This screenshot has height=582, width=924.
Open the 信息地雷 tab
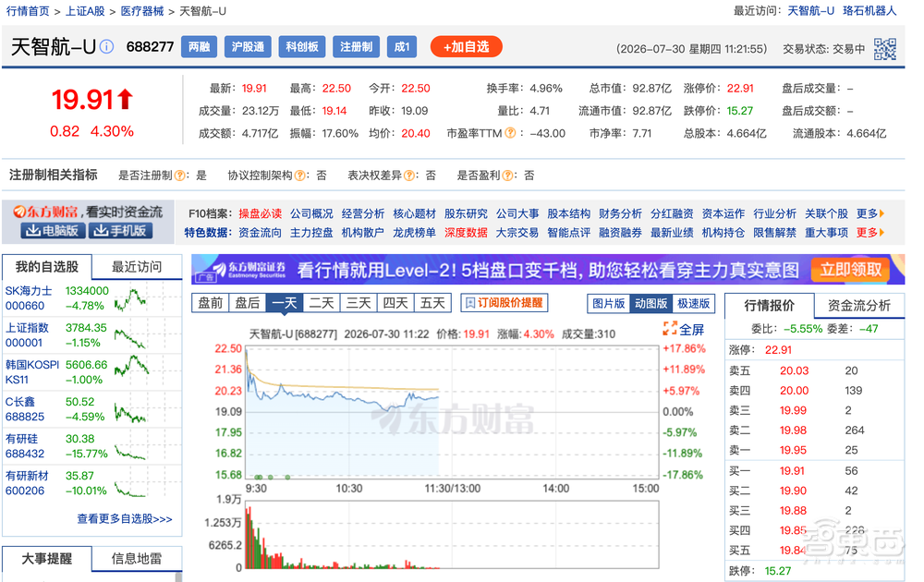(137, 558)
